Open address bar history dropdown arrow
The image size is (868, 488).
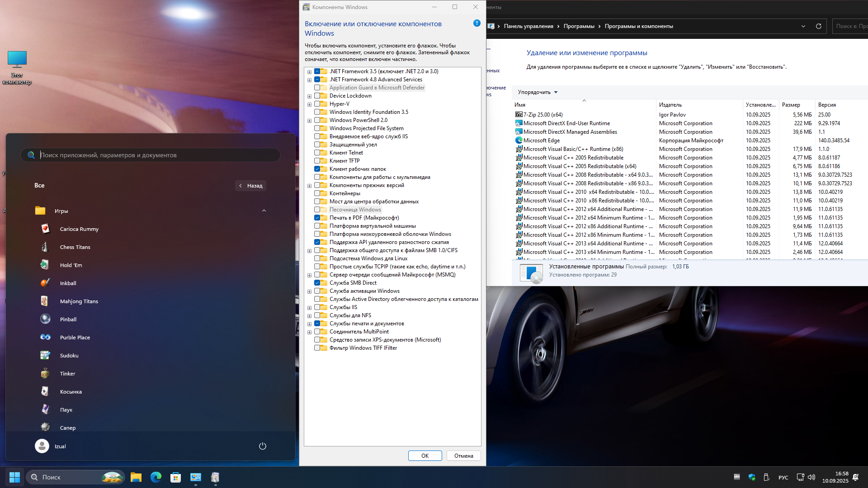pyautogui.click(x=803, y=26)
